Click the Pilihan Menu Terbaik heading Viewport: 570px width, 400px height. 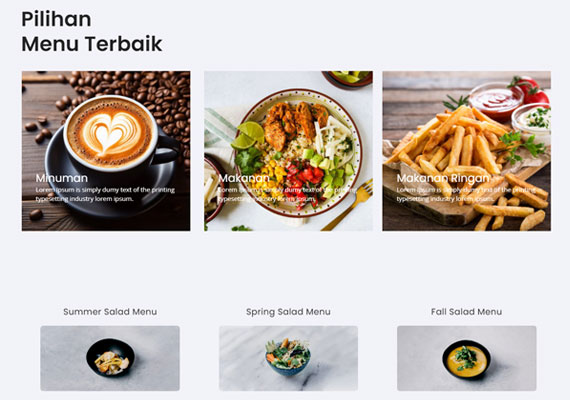pos(92,32)
